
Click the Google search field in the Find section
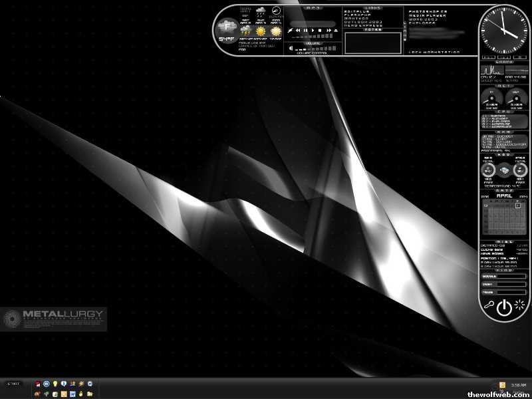click(509, 275)
